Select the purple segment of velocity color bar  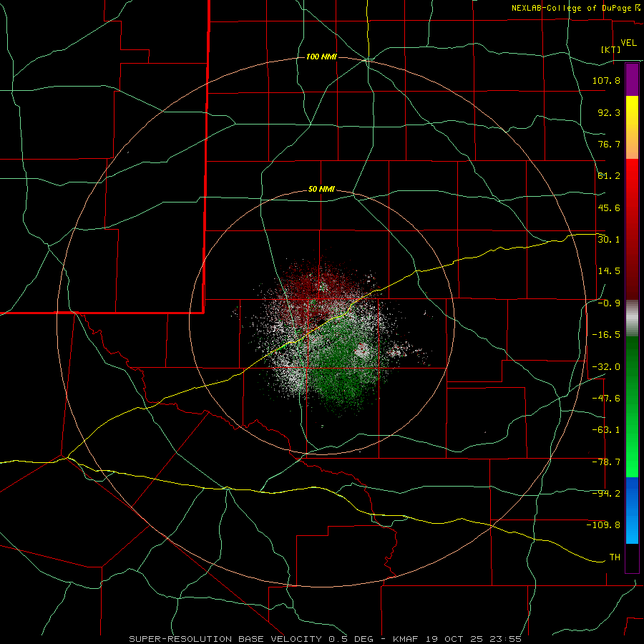(632, 79)
